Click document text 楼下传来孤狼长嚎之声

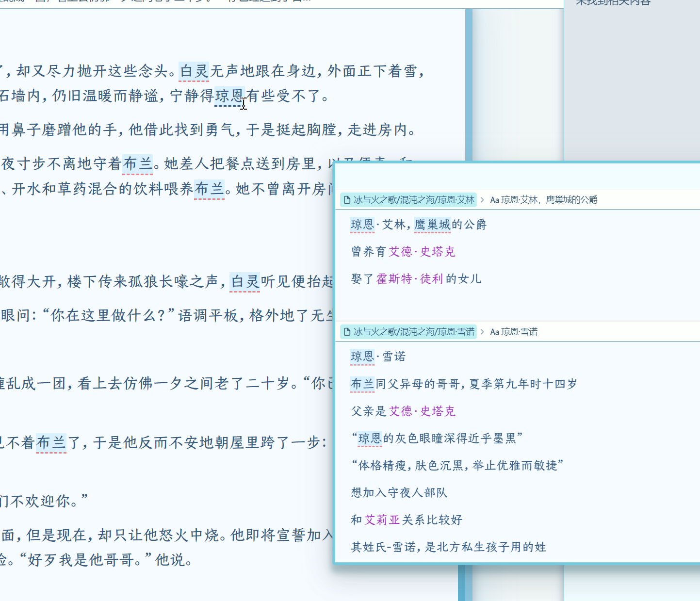143,282
